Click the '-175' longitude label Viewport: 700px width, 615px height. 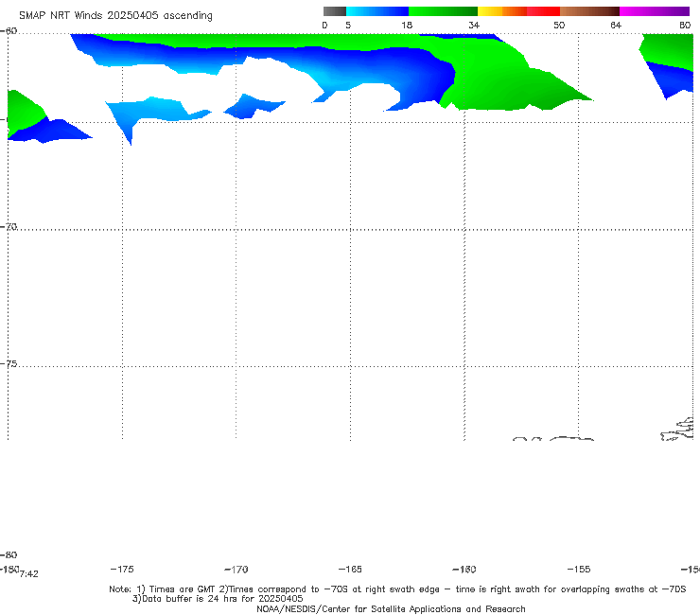pos(122,570)
